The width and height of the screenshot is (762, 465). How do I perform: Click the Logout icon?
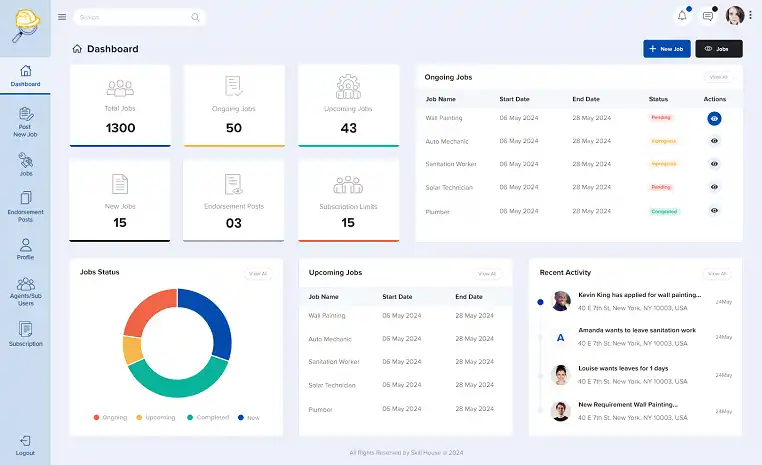click(25, 444)
